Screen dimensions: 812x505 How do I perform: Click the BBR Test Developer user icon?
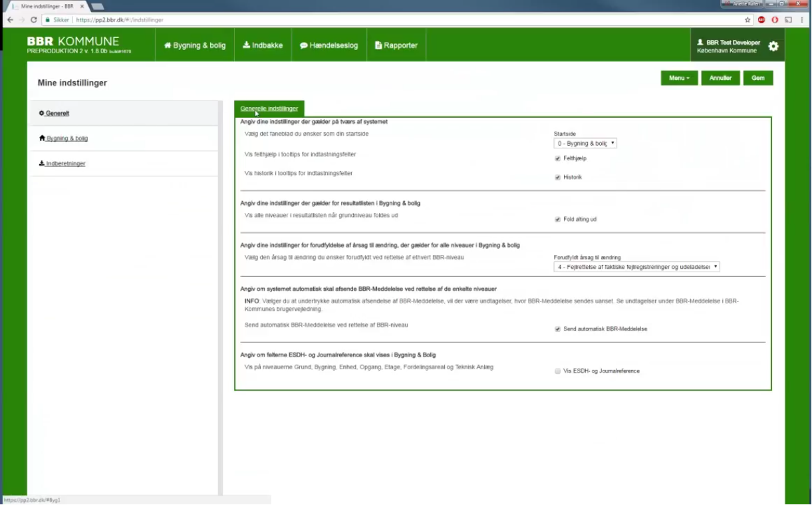pos(700,43)
